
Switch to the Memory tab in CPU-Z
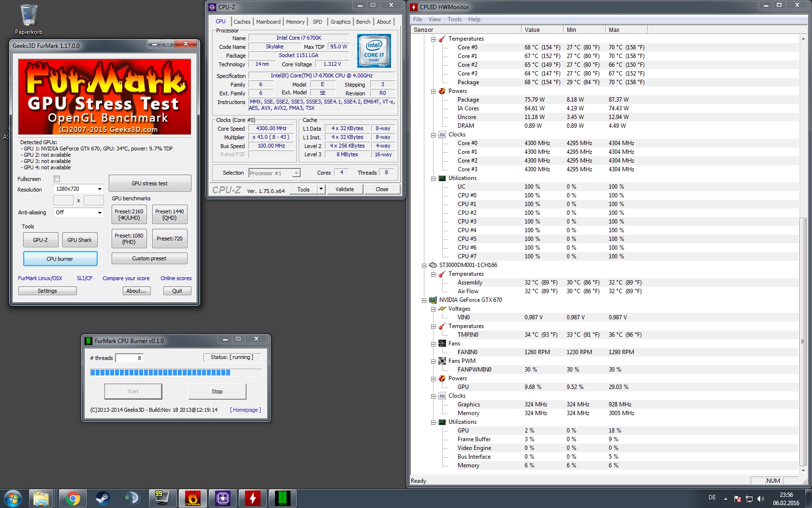[295, 22]
